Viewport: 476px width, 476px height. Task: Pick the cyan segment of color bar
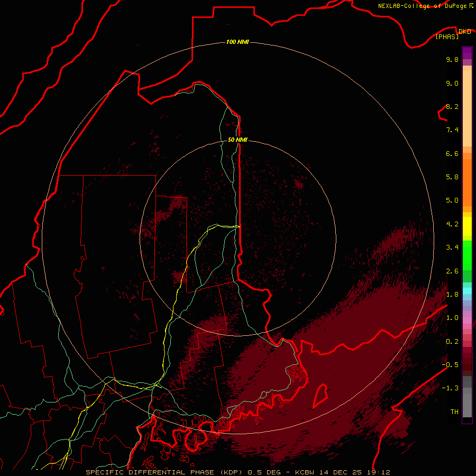tap(467, 291)
